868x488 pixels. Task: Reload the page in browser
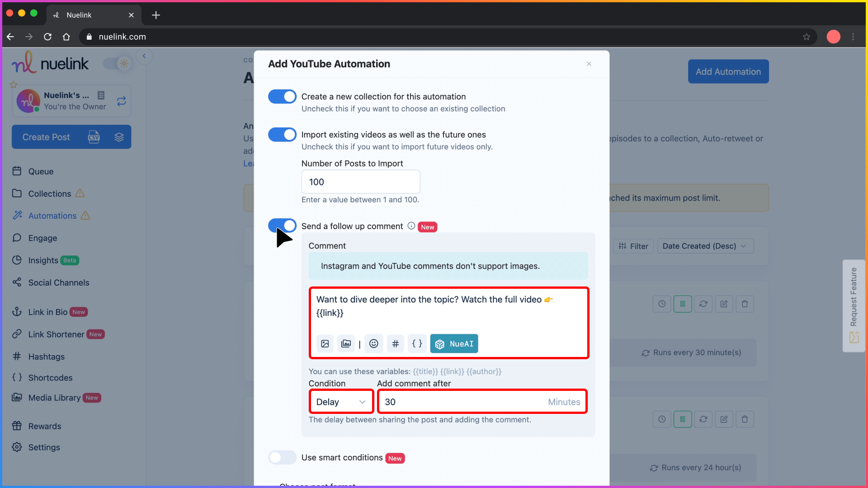(x=47, y=37)
